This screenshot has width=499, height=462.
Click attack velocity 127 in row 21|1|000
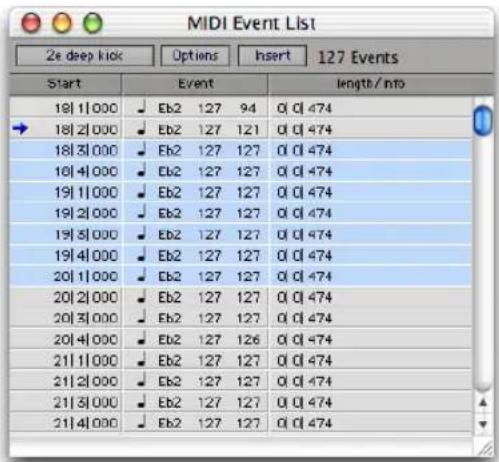point(209,361)
